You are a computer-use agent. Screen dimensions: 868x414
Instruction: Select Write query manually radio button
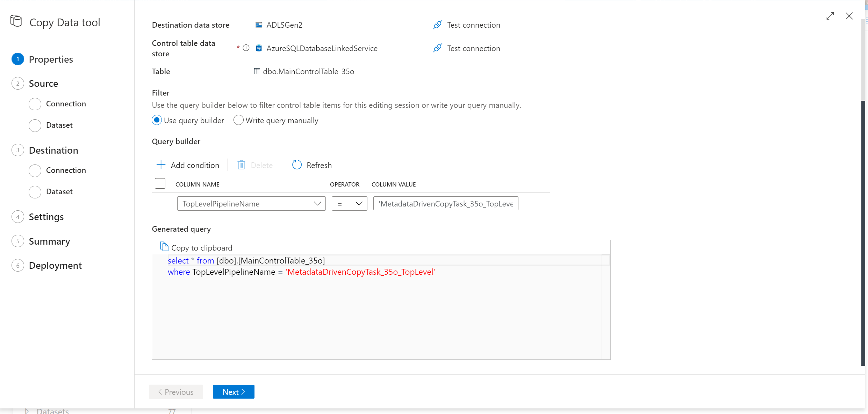[x=237, y=120]
